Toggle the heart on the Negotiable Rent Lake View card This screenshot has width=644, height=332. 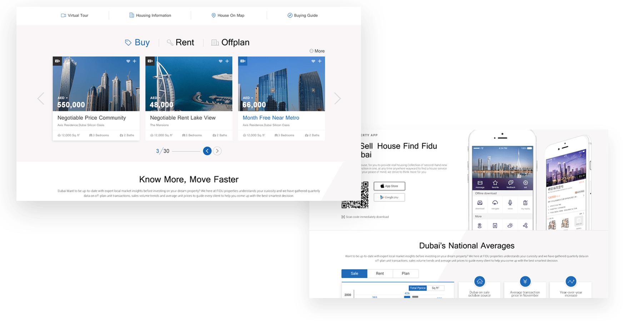click(220, 61)
